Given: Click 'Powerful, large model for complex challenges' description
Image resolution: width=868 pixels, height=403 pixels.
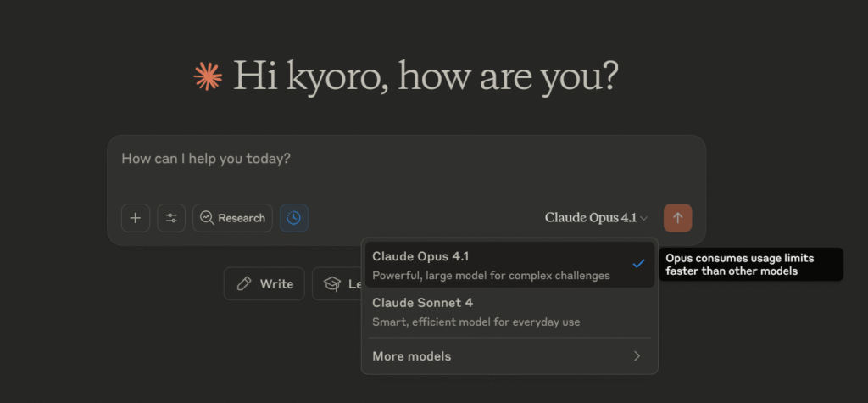Looking at the screenshot, I should point(491,275).
